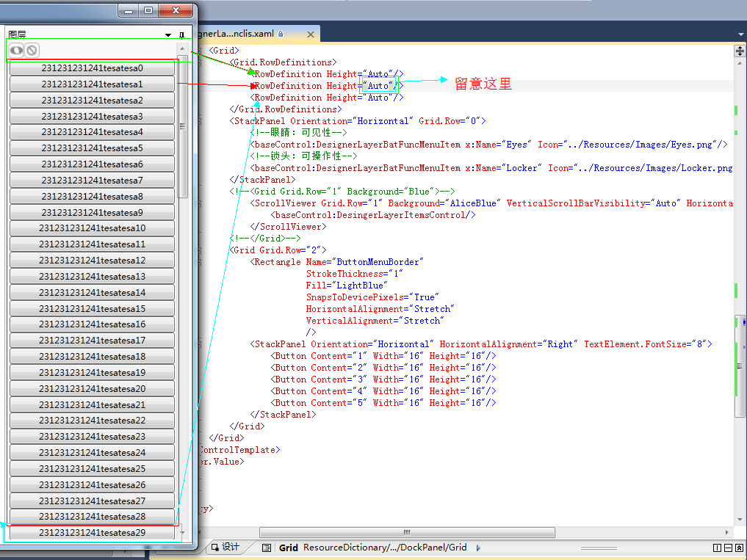Click the scroll-up arrow on the code editor scrollbar
The height and width of the screenshot is (560, 747).
click(x=740, y=64)
